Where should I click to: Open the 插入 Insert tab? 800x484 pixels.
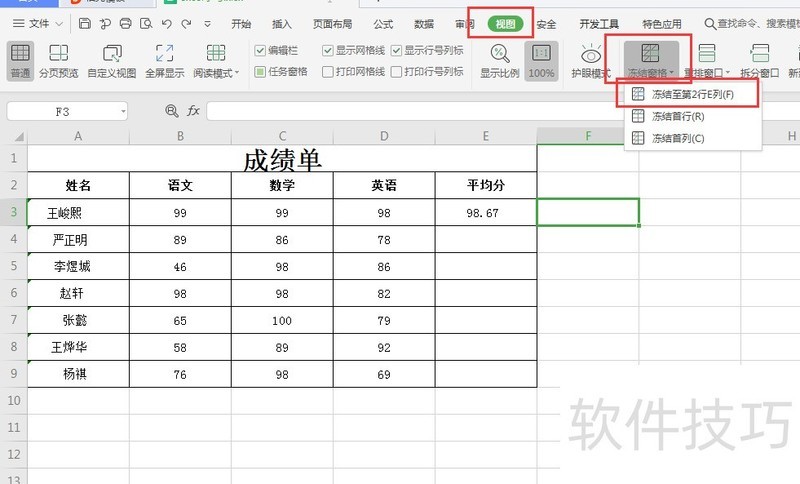282,23
